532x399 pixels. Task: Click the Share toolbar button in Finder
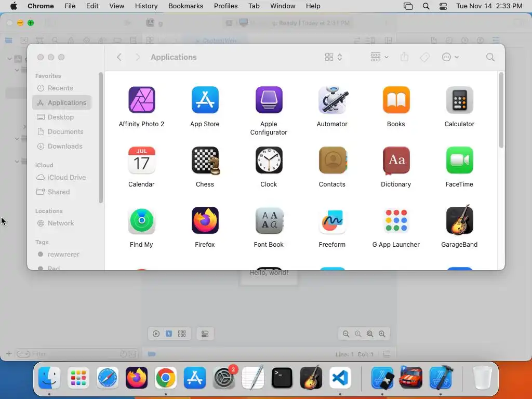404,57
